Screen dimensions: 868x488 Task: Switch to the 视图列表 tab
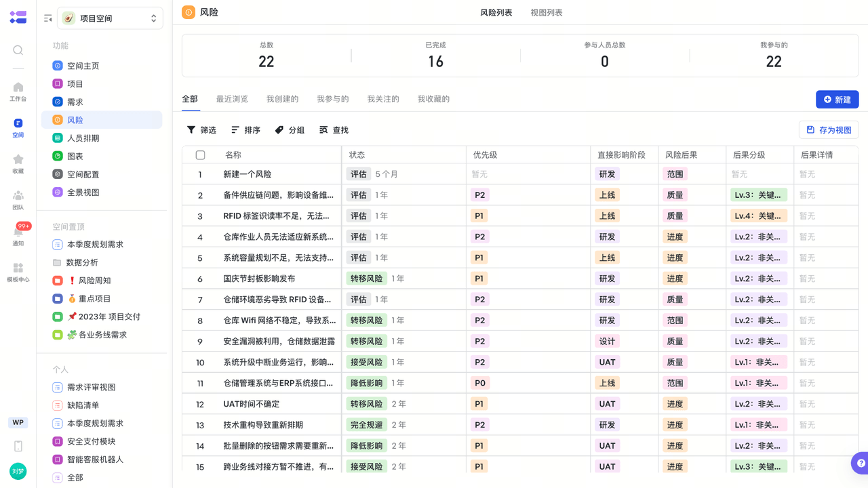pos(547,13)
